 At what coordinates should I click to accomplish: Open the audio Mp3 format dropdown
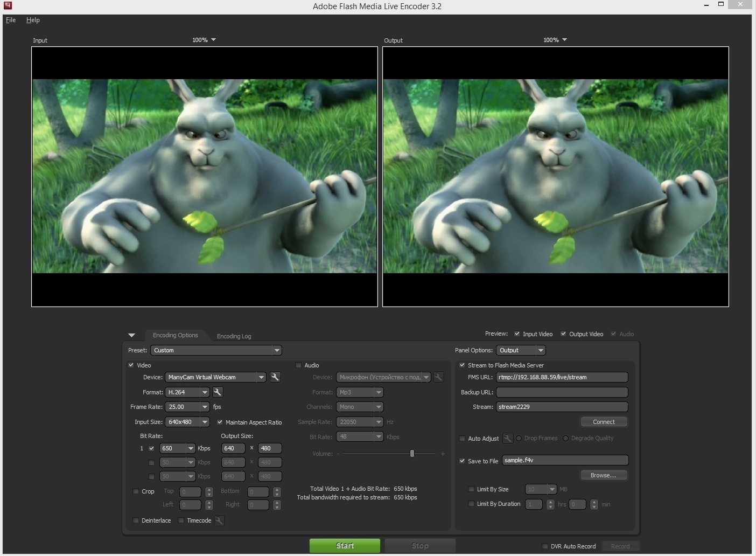tap(360, 392)
